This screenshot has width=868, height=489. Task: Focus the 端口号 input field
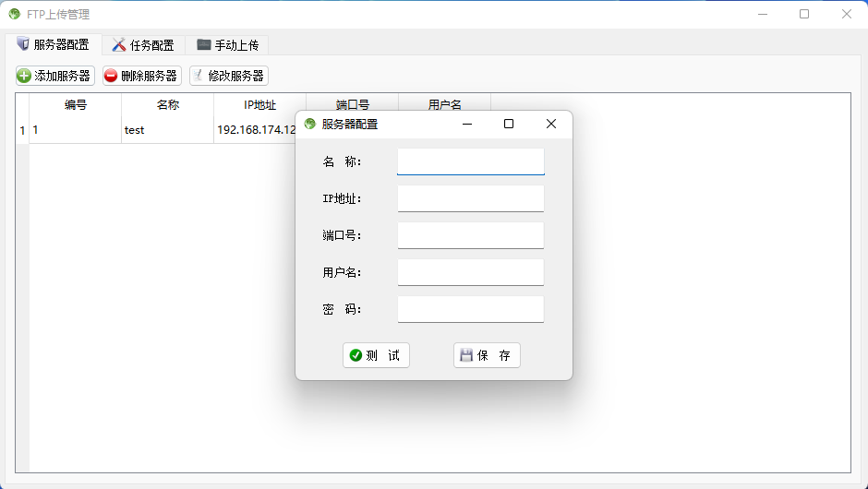(x=471, y=235)
